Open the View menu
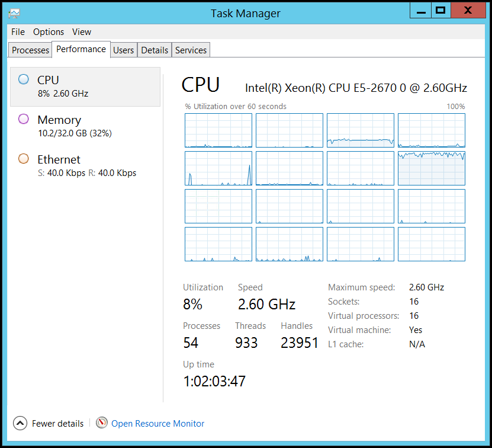Image resolution: width=492 pixels, height=448 pixels. [82, 32]
